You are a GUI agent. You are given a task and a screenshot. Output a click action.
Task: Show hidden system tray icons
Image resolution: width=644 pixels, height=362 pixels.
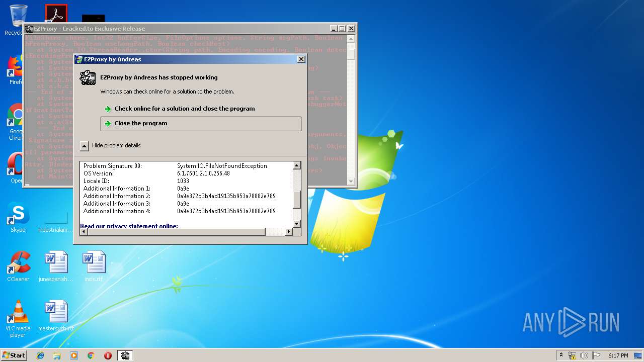coord(561,355)
